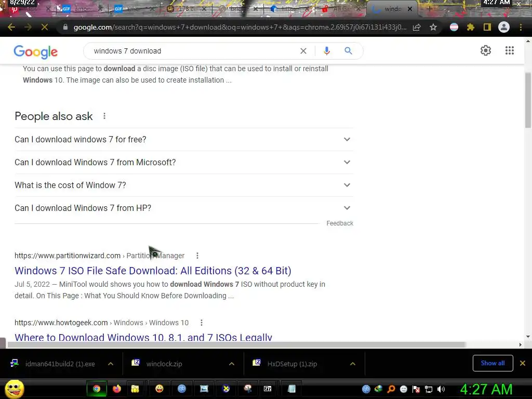Viewport: 532px width, 399px height.
Task: Click the horizontal scrollbar at page bottom
Action: click(x=236, y=345)
